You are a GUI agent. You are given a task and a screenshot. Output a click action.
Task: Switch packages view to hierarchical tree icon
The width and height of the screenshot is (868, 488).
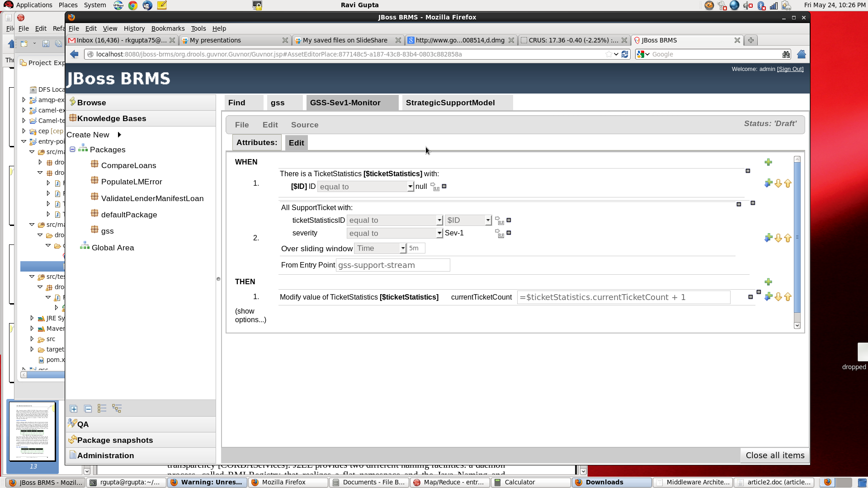tap(117, 409)
